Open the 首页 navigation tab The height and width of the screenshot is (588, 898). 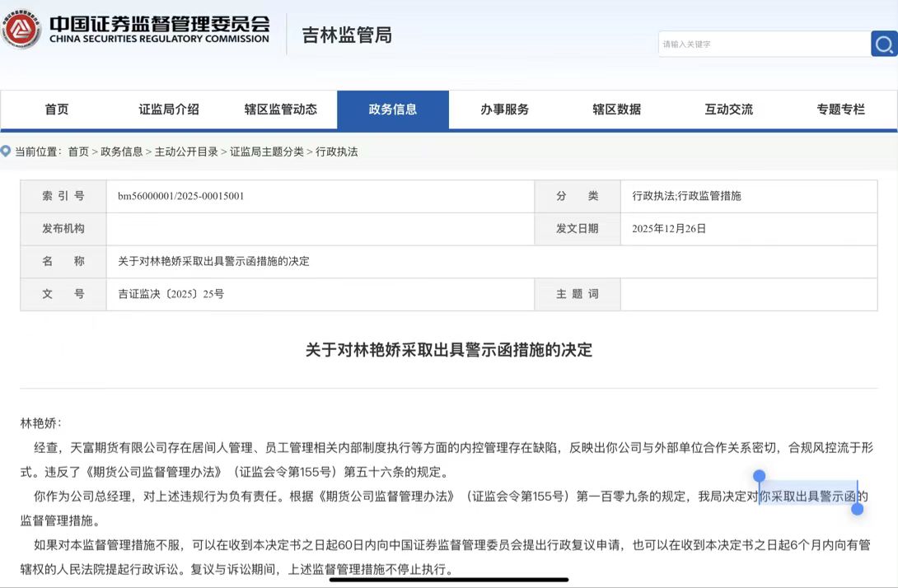pyautogui.click(x=57, y=110)
